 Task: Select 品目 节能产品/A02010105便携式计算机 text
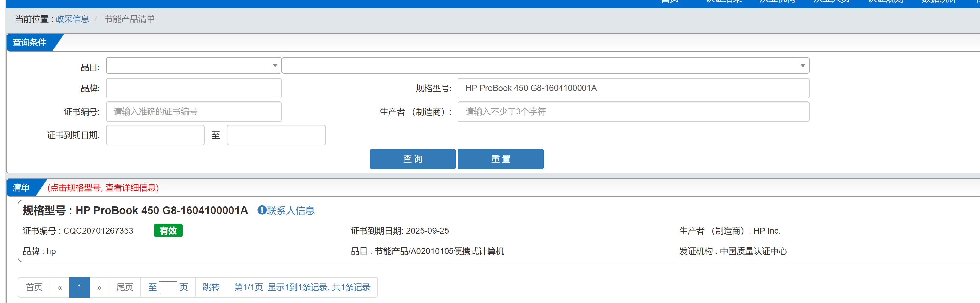427,251
